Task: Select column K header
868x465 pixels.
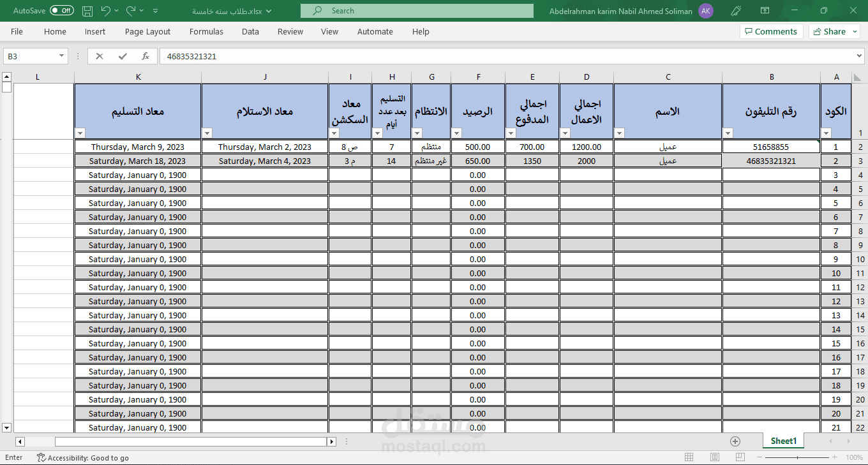Action: (x=138, y=77)
